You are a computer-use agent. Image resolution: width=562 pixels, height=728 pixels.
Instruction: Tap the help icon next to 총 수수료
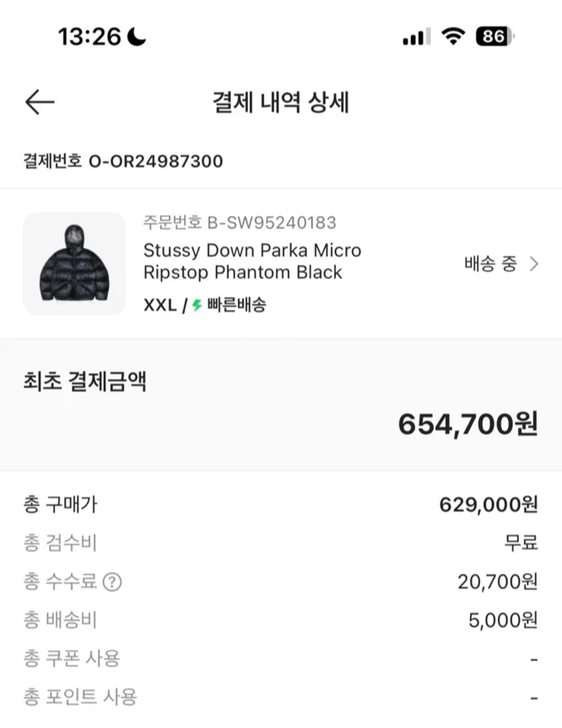tap(111, 581)
